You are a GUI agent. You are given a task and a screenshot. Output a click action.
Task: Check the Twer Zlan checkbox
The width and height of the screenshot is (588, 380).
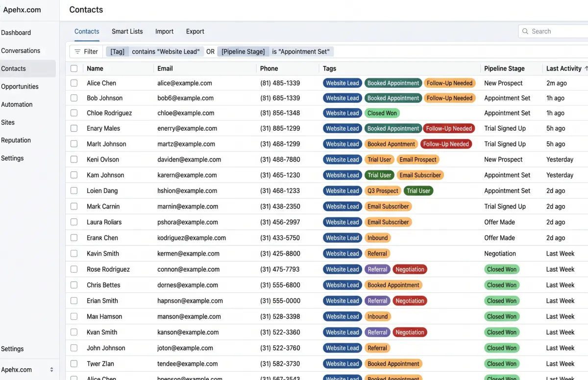[x=74, y=364]
